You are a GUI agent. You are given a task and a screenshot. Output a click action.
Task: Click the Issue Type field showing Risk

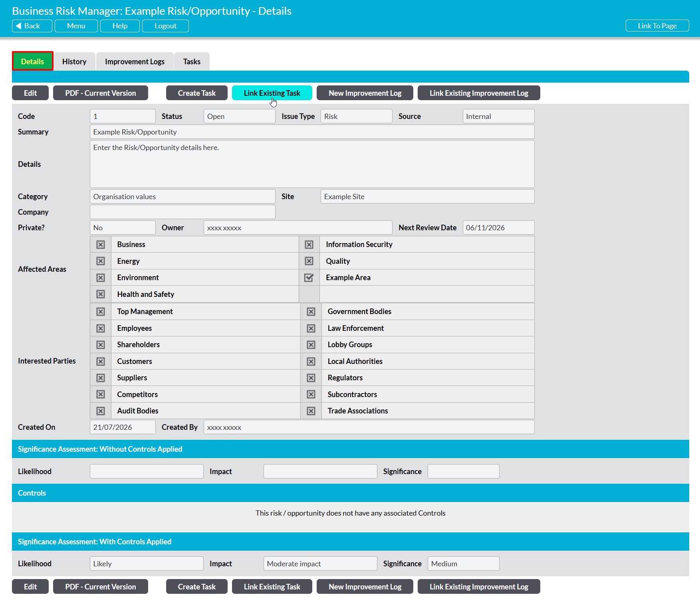356,116
